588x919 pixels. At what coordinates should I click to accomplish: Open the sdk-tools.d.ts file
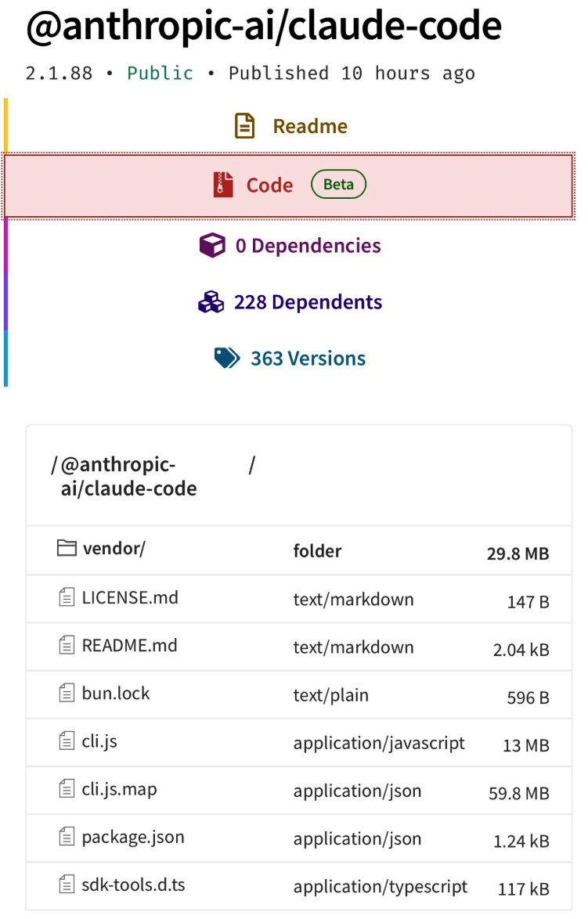pos(134,885)
